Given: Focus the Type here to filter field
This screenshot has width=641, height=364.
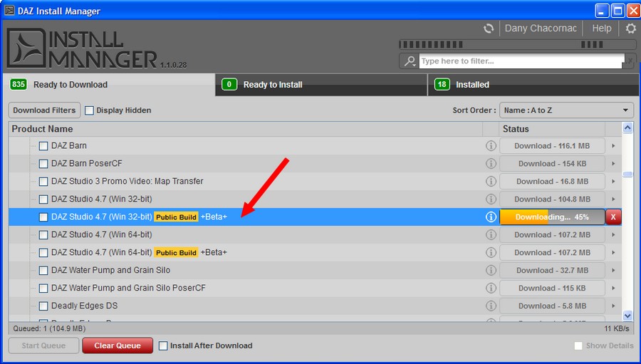Looking at the screenshot, I should pyautogui.click(x=521, y=61).
